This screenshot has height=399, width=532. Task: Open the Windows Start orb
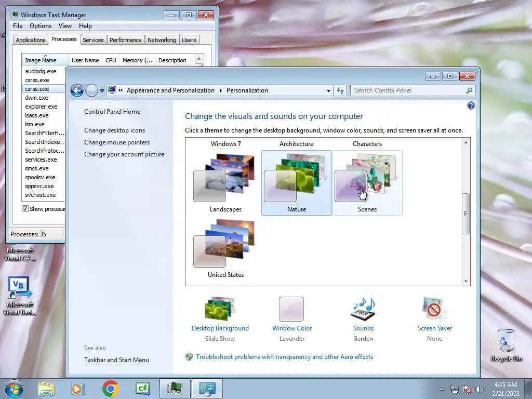14,389
